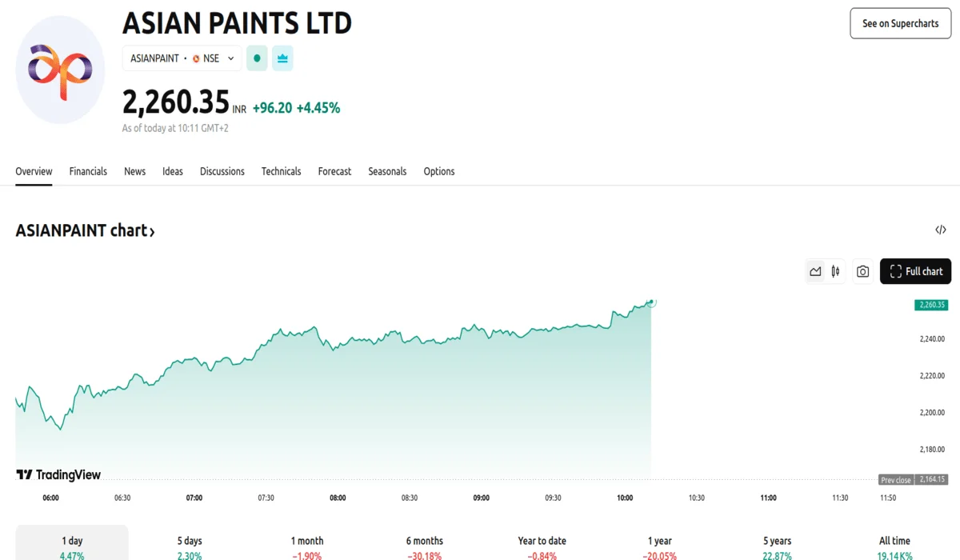Viewport: 960px width, 560px height.
Task: Open the Technicals tab
Action: pyautogui.click(x=281, y=170)
